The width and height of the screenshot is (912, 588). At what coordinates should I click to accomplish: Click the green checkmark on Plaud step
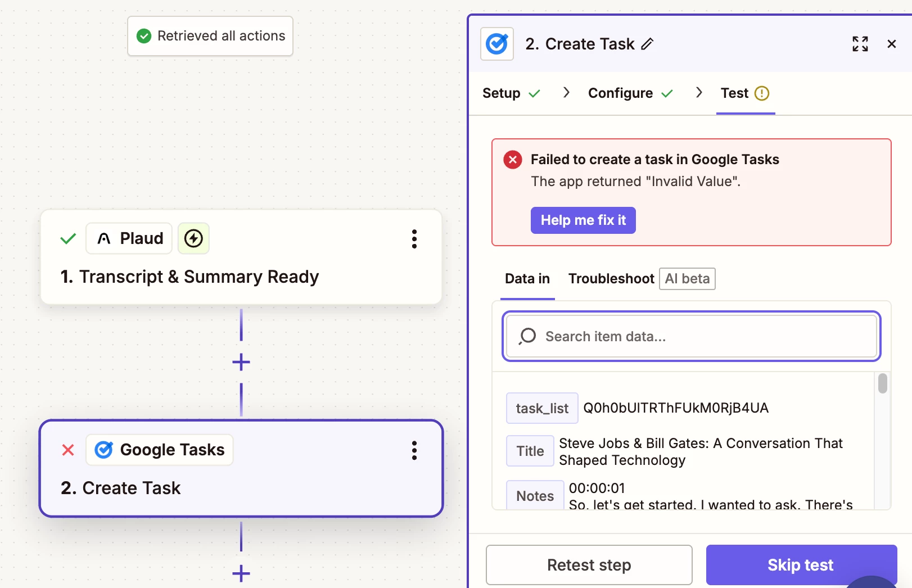click(x=68, y=239)
